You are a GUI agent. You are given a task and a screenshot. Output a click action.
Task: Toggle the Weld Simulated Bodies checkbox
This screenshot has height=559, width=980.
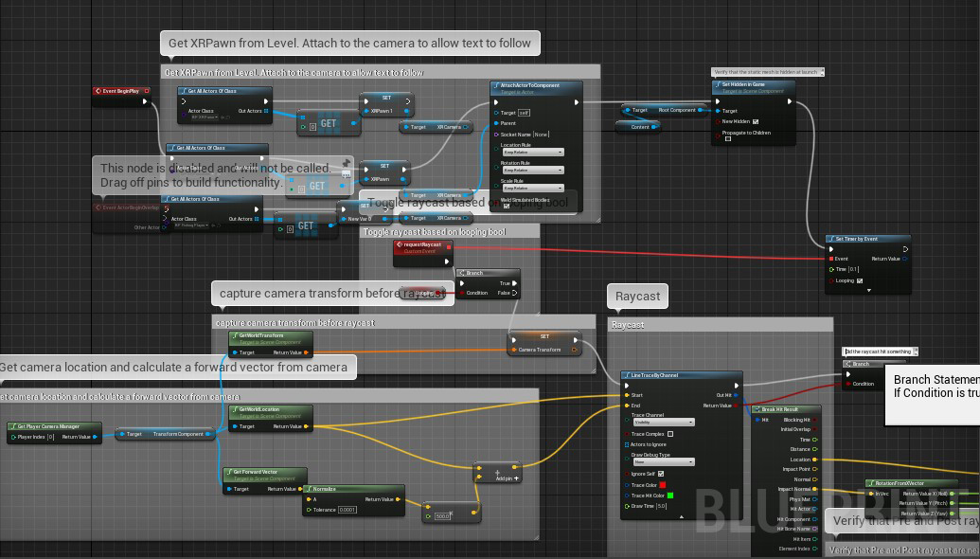pyautogui.click(x=507, y=206)
